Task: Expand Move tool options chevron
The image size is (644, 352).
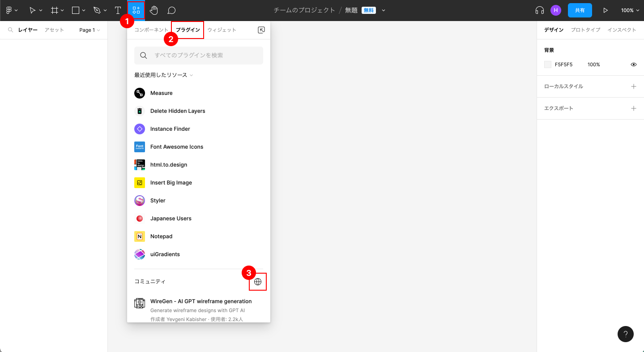Action: pyautogui.click(x=41, y=10)
